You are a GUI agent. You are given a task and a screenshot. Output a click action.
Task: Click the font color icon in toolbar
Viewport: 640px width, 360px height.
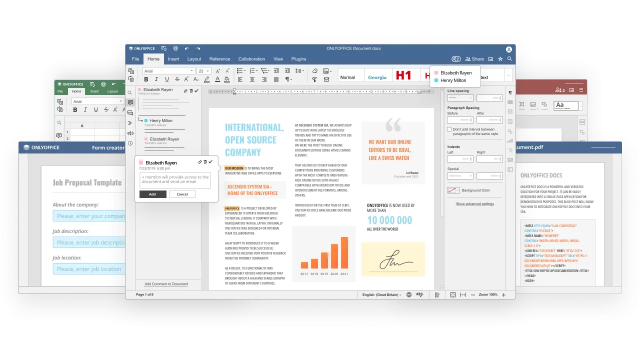218,79
